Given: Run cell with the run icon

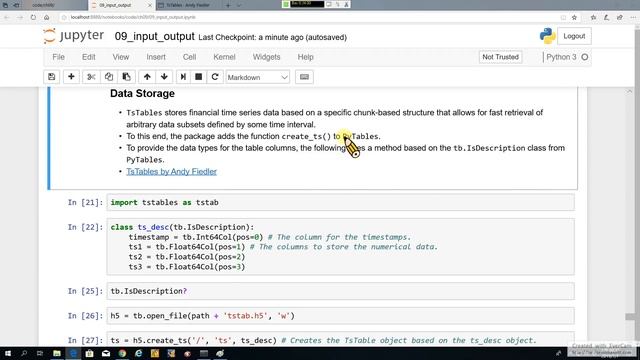Looking at the screenshot, I should [x=183, y=77].
